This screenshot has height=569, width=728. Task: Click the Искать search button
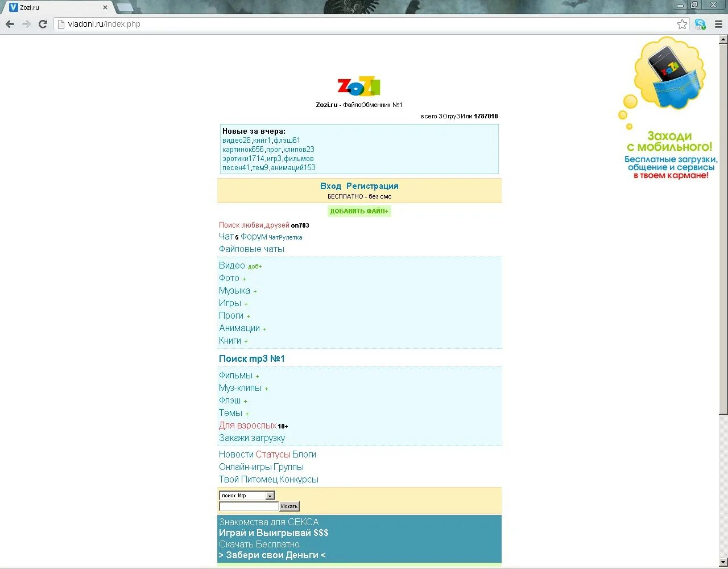[x=289, y=506]
